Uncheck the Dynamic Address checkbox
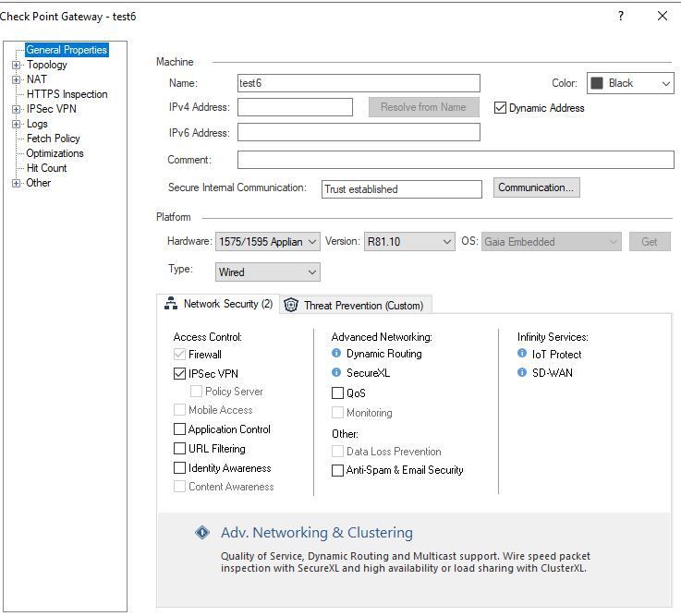681x616 pixels. 501,108
